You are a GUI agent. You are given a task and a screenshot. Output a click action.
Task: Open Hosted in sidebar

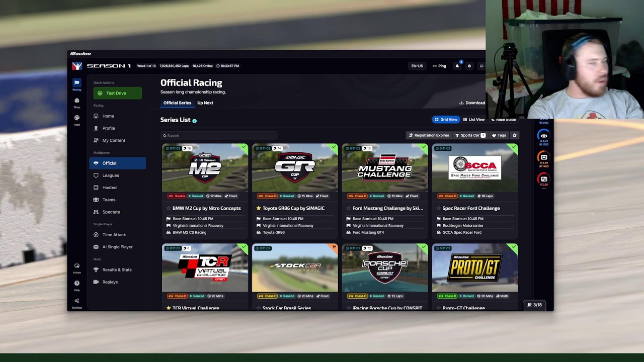(x=117, y=188)
